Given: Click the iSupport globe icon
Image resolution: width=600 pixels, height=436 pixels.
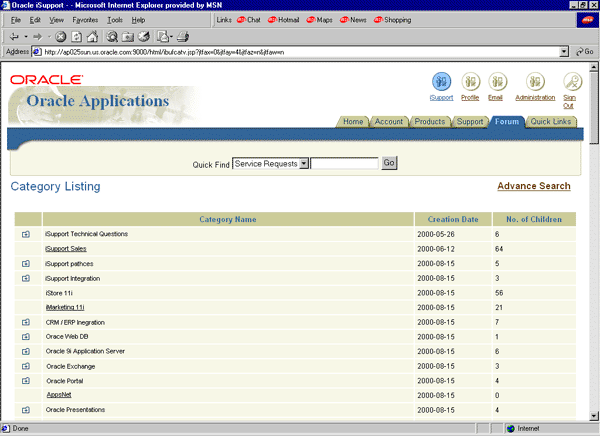Looking at the screenshot, I should [x=441, y=82].
